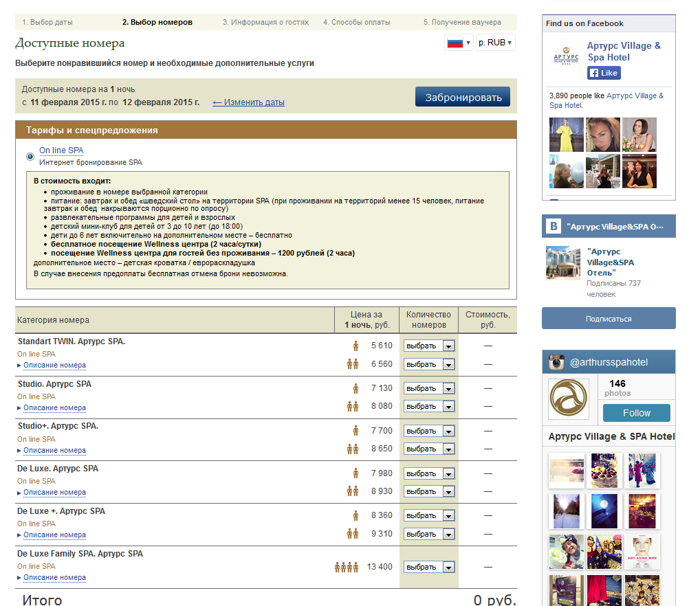700x606 pixels.
Task: Go to step 4 Способы оплаты
Action: [357, 22]
